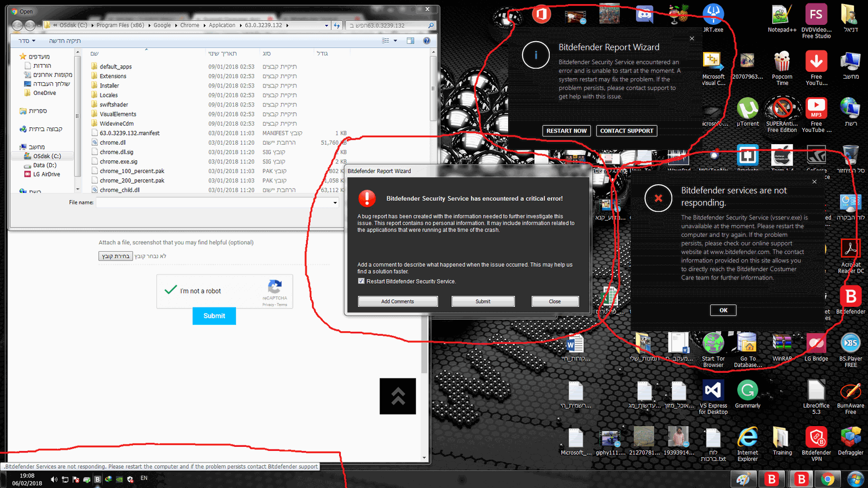Open the סדר (Organize) dropdown menu

coord(27,41)
